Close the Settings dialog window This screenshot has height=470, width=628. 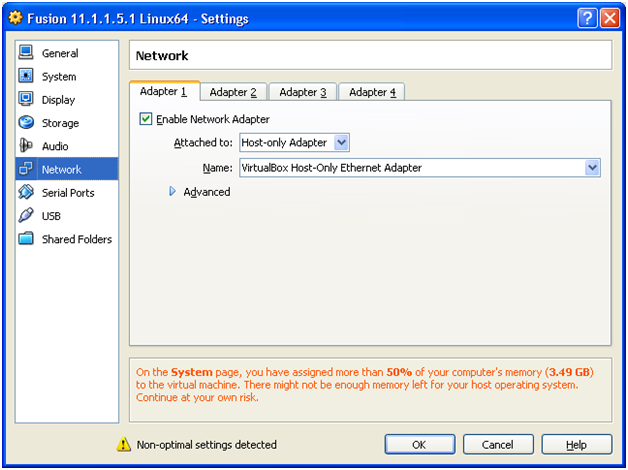click(610, 18)
